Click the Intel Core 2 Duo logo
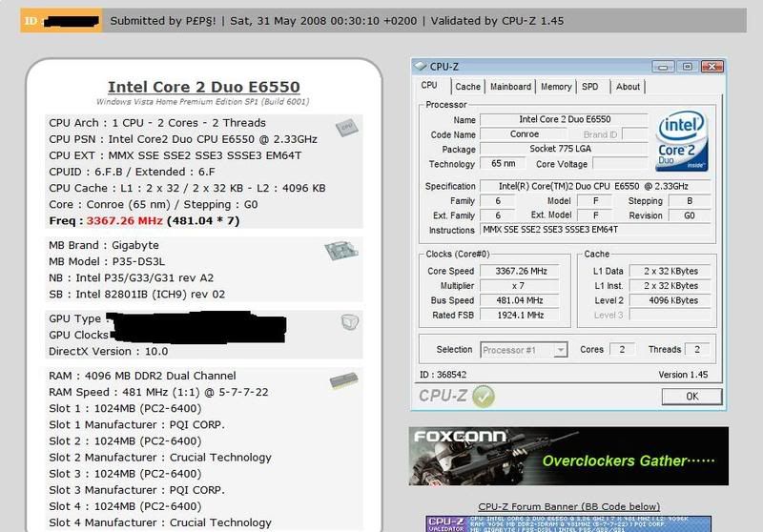763x532 pixels. pyautogui.click(x=681, y=141)
